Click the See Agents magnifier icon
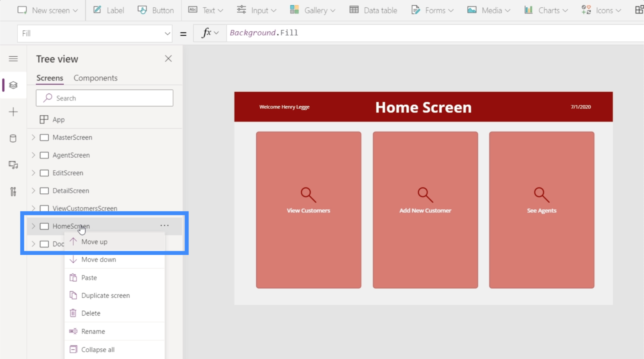Screen dimensions: 644x359 tap(542, 195)
